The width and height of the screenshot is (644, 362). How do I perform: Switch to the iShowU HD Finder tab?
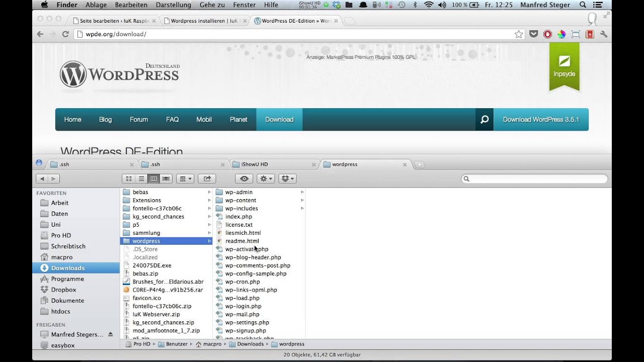(x=274, y=164)
